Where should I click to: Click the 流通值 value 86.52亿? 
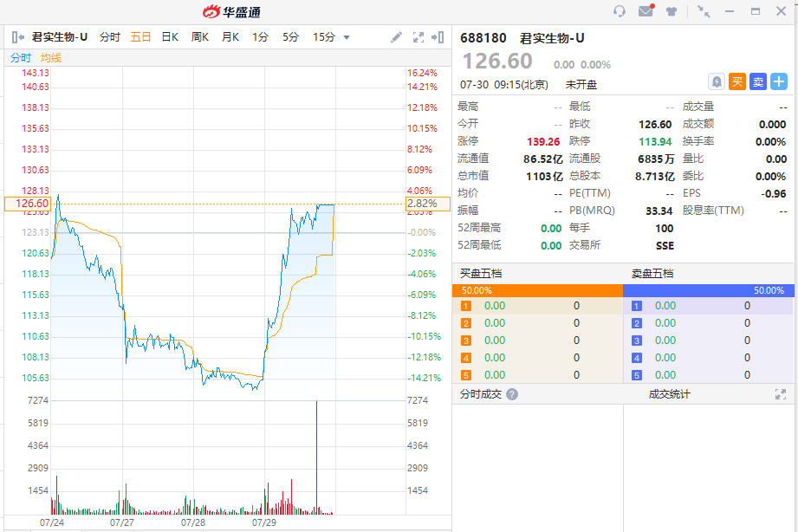(542, 159)
